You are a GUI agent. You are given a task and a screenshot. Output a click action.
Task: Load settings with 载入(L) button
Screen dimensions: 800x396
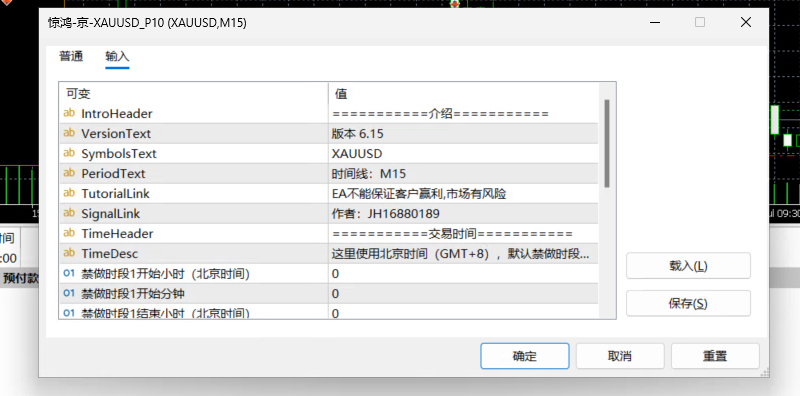[x=688, y=266]
